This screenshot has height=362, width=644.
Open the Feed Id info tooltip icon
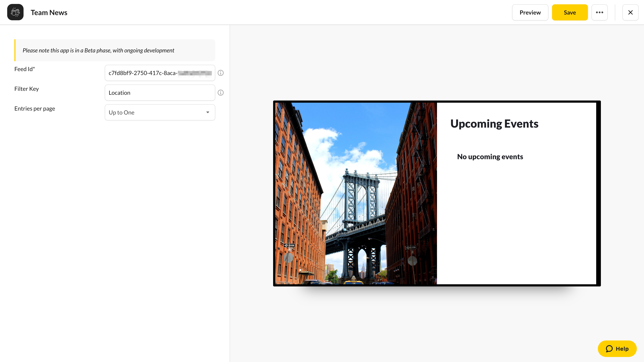click(220, 73)
